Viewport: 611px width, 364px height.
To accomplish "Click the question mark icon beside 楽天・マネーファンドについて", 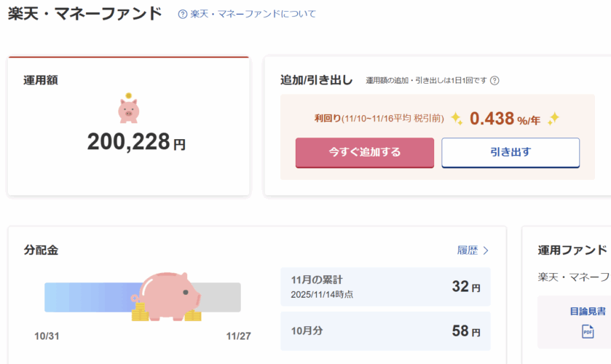I will 182,14.
